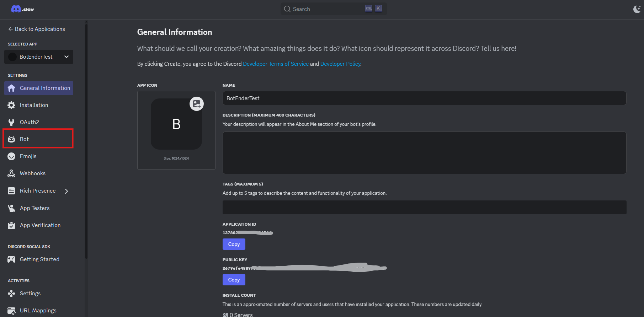The image size is (644, 317).
Task: Click the Emojis smiley icon
Action: (x=11, y=156)
